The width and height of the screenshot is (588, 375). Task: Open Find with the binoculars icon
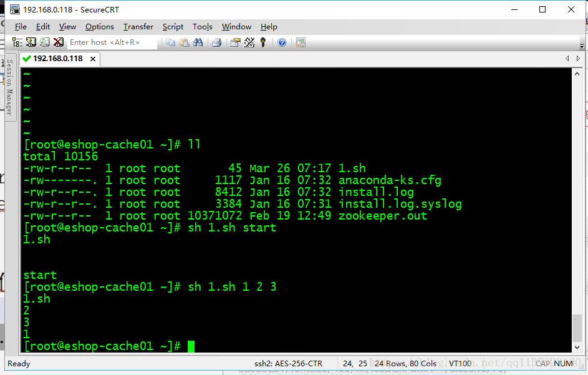[198, 42]
